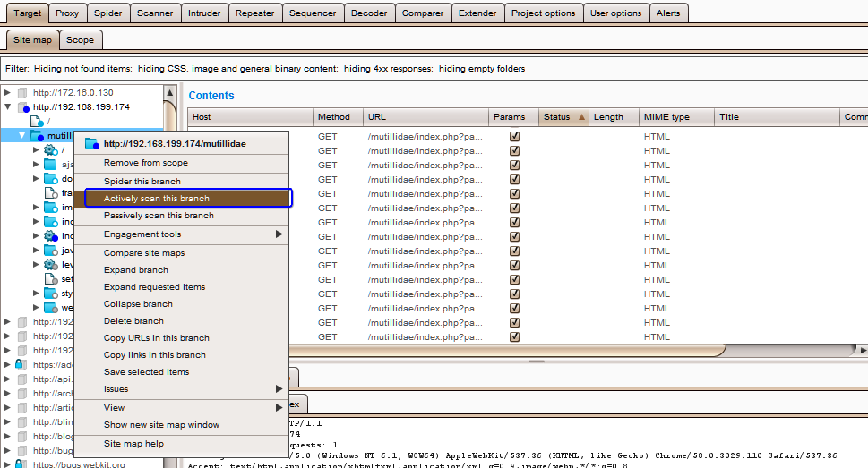The width and height of the screenshot is (868, 468).
Task: Collapse the mutillidae node with its arrow
Action: pos(22,136)
